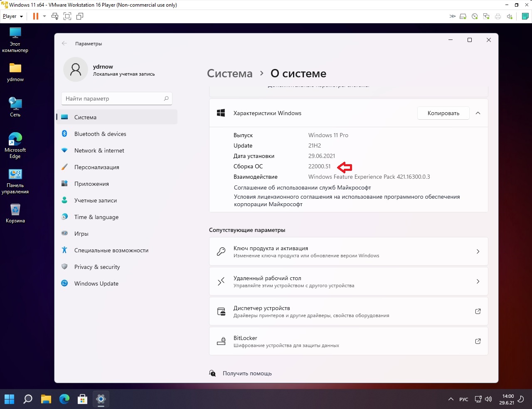This screenshot has width=532, height=409.
Task: Click the Settings gear on the taskbar
Action: click(x=101, y=399)
